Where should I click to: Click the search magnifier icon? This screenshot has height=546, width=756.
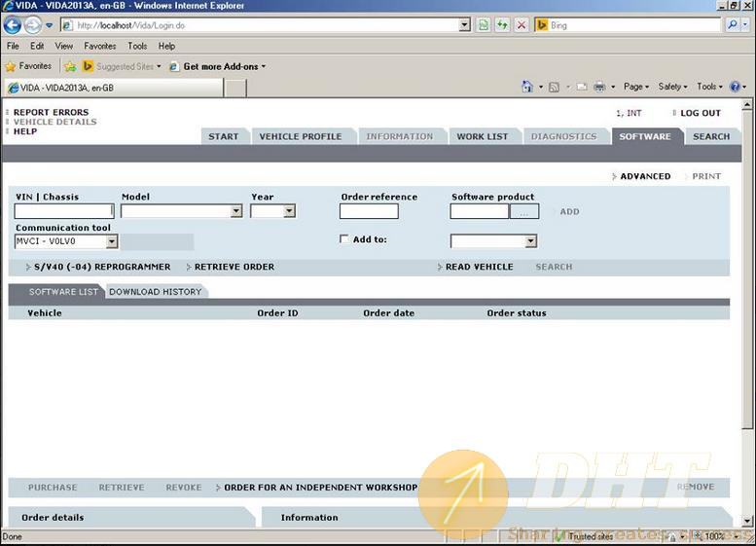tap(733, 24)
